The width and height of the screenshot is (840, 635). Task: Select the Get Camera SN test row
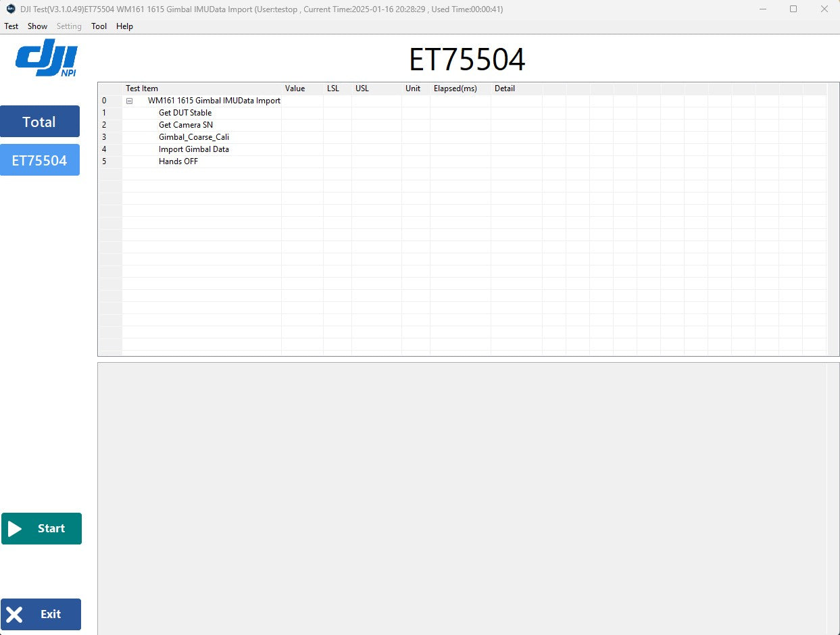(186, 125)
